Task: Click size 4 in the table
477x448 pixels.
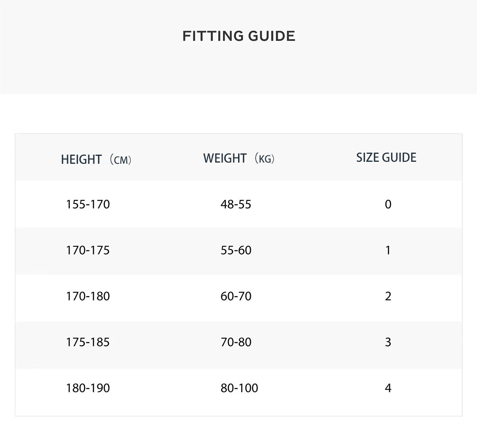Action: pyautogui.click(x=388, y=388)
